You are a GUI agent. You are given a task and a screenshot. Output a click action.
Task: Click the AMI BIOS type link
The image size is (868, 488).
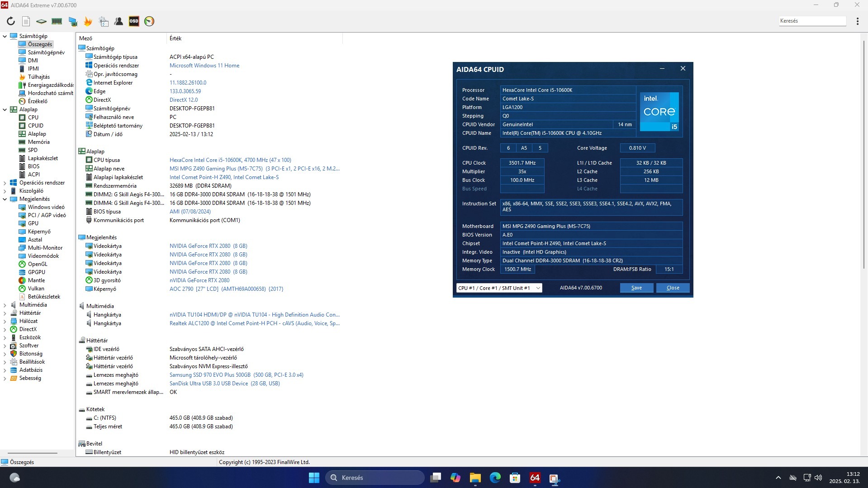click(x=190, y=212)
